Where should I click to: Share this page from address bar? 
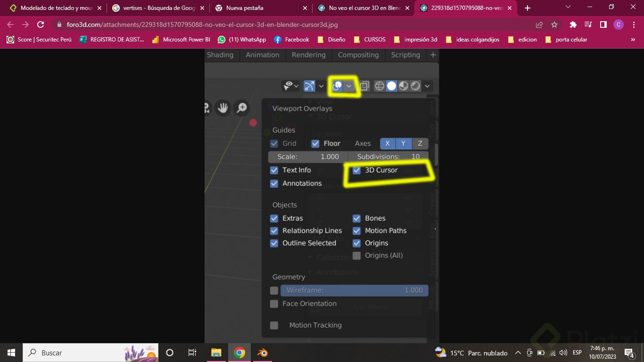point(539,25)
